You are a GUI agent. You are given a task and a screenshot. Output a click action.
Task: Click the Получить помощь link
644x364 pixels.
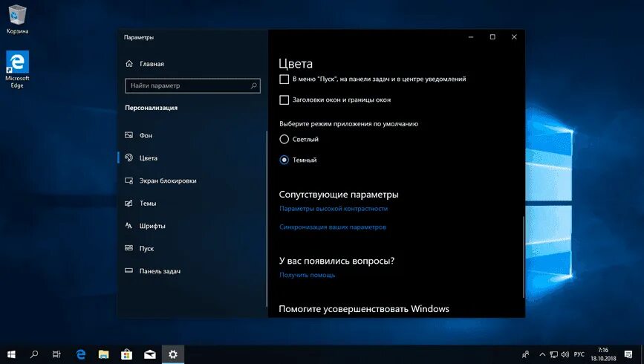(x=308, y=276)
